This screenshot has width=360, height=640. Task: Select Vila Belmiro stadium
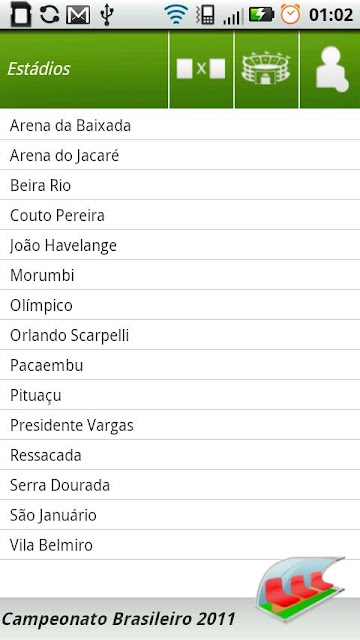(180, 545)
